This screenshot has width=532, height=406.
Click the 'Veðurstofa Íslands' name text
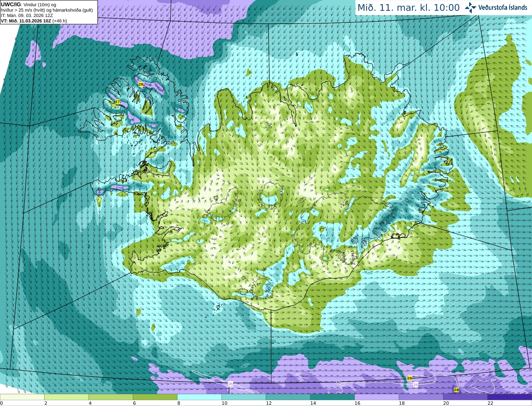click(502, 7)
